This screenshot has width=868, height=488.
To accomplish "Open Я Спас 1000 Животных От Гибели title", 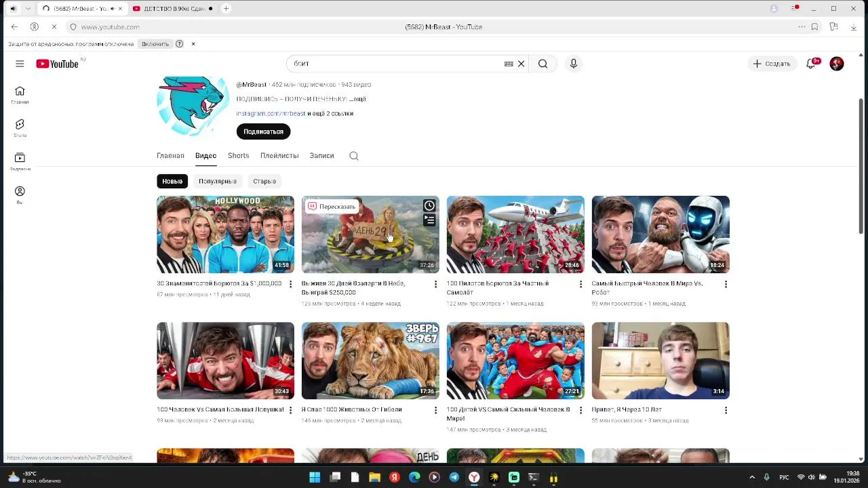I will point(351,409).
